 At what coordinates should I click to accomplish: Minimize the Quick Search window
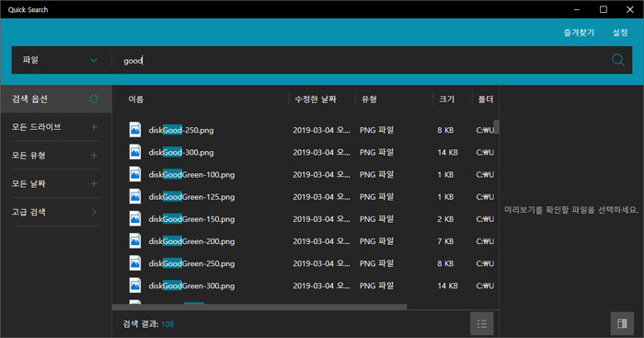tap(577, 9)
